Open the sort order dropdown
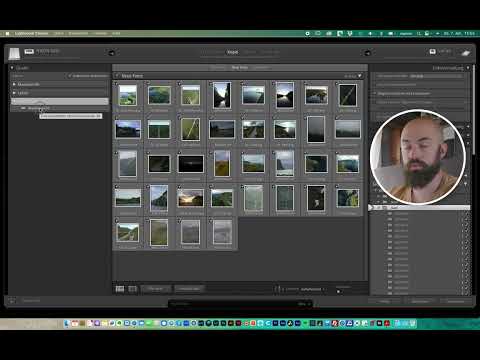The height and width of the screenshot is (360, 480). click(312, 289)
